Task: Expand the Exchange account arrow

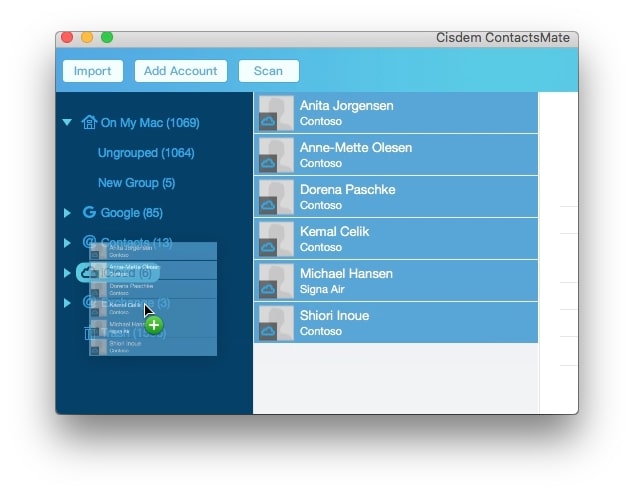Action: tap(67, 303)
